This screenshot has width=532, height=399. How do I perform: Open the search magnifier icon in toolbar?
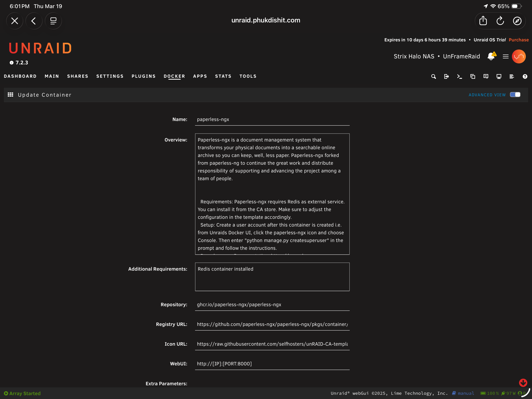[433, 77]
